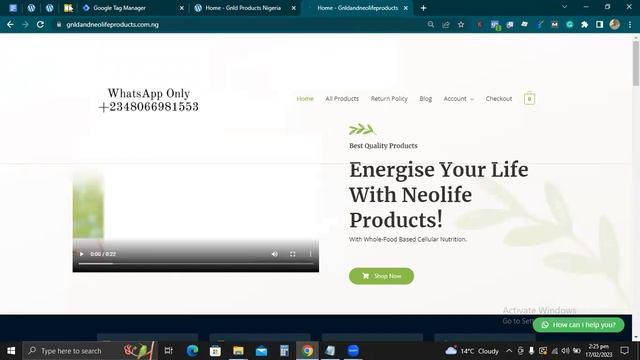The width and height of the screenshot is (640, 360).
Task: Open the clock and date flyout
Action: pos(599,351)
